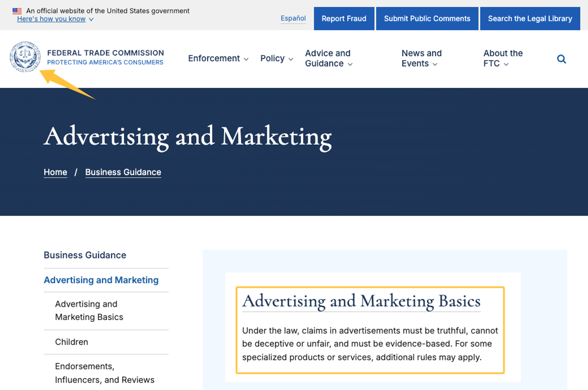Open Business Guidance breadcrumb link
The width and height of the screenshot is (588, 390).
123,172
